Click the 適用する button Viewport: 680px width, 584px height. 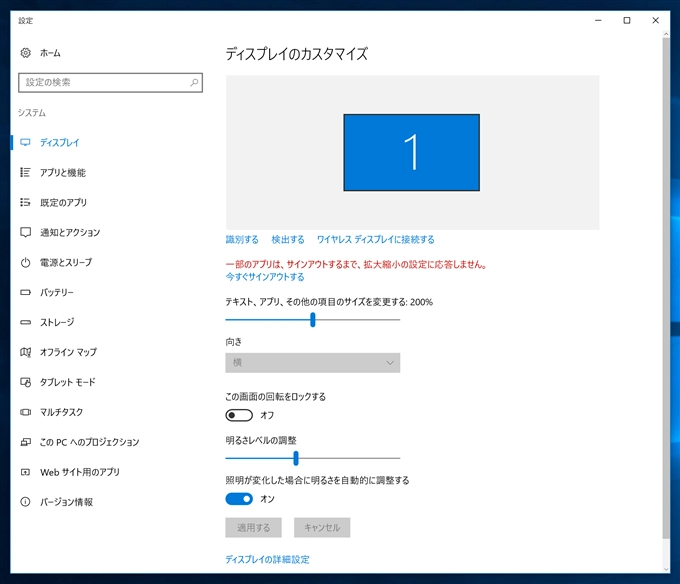[x=253, y=527]
